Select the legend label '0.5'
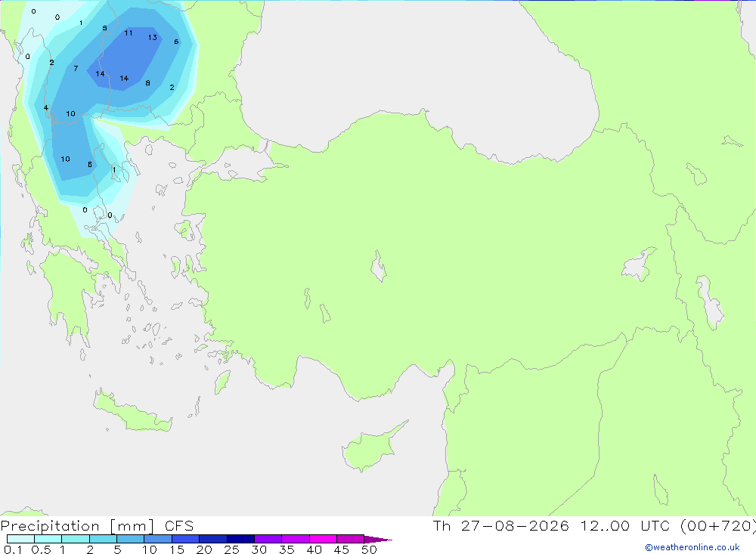Image resolution: width=756 pixels, height=554 pixels. tap(42, 549)
